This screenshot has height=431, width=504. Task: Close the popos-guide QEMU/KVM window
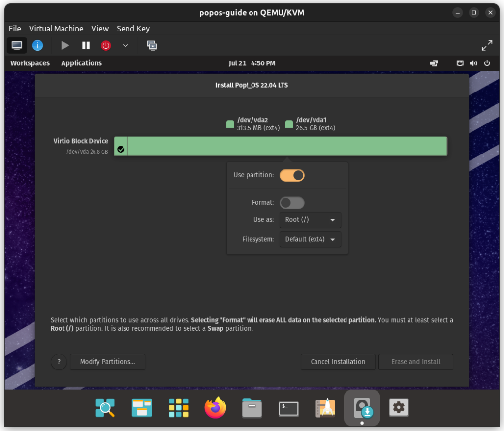pos(490,13)
